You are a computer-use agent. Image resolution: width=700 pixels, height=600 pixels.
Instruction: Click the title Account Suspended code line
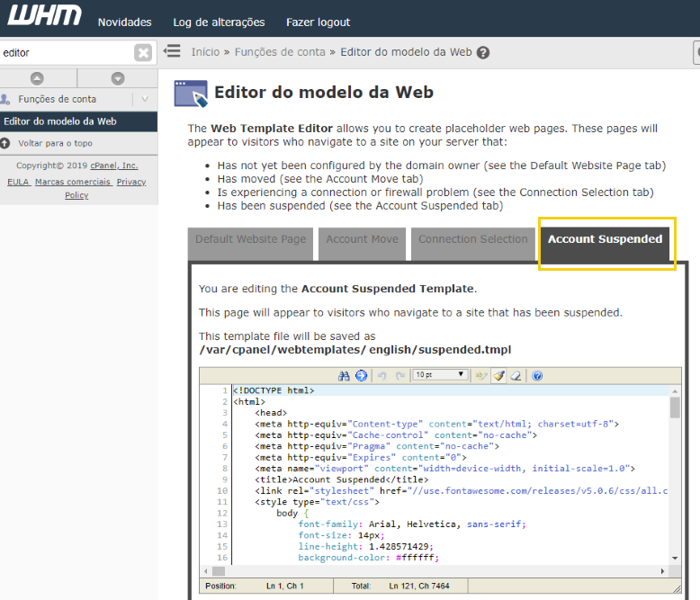(x=342, y=480)
